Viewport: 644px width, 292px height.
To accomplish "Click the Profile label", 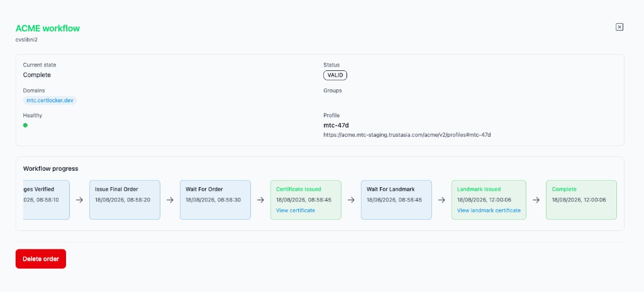I will click(x=331, y=116).
